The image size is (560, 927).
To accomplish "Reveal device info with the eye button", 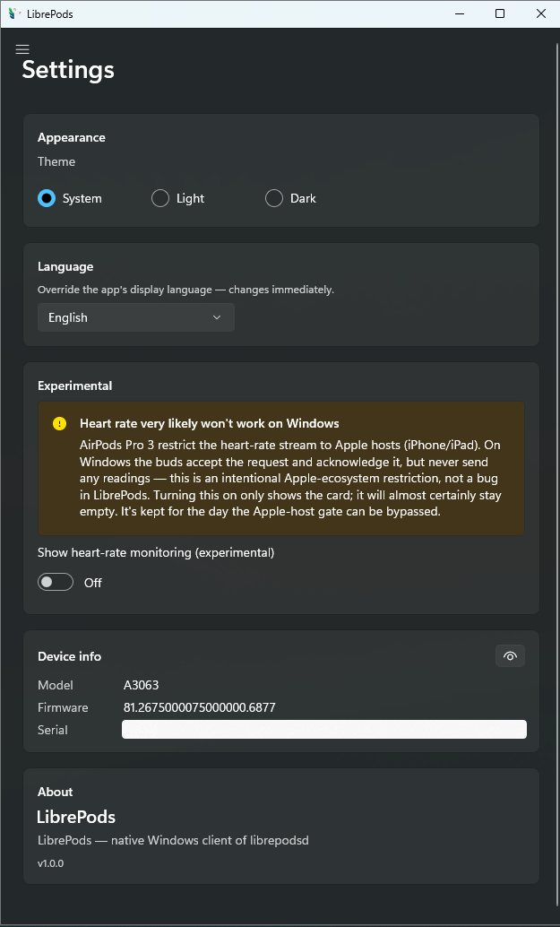I will [x=510, y=655].
